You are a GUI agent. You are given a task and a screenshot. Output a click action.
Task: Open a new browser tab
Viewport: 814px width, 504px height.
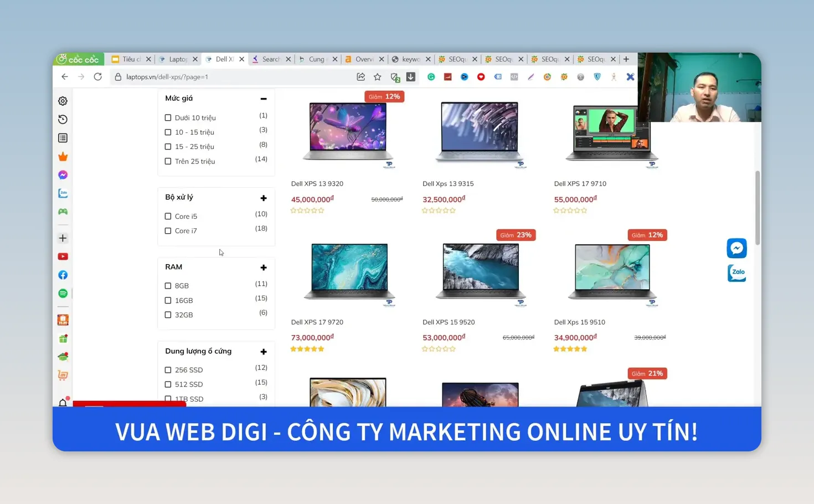click(x=626, y=59)
